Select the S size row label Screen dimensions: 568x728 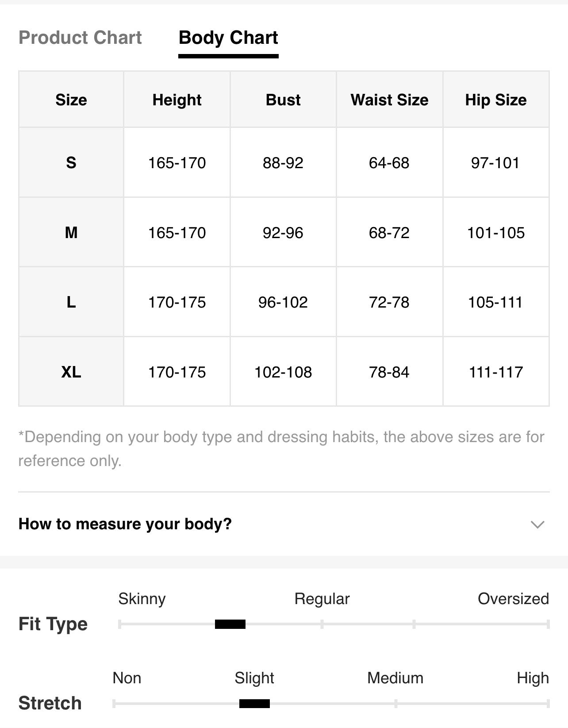(71, 162)
